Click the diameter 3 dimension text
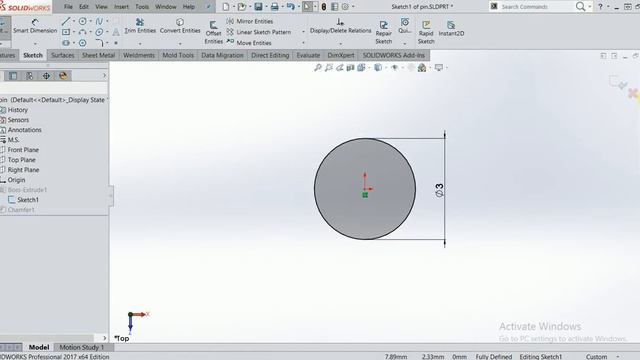640x360 pixels. click(x=439, y=190)
